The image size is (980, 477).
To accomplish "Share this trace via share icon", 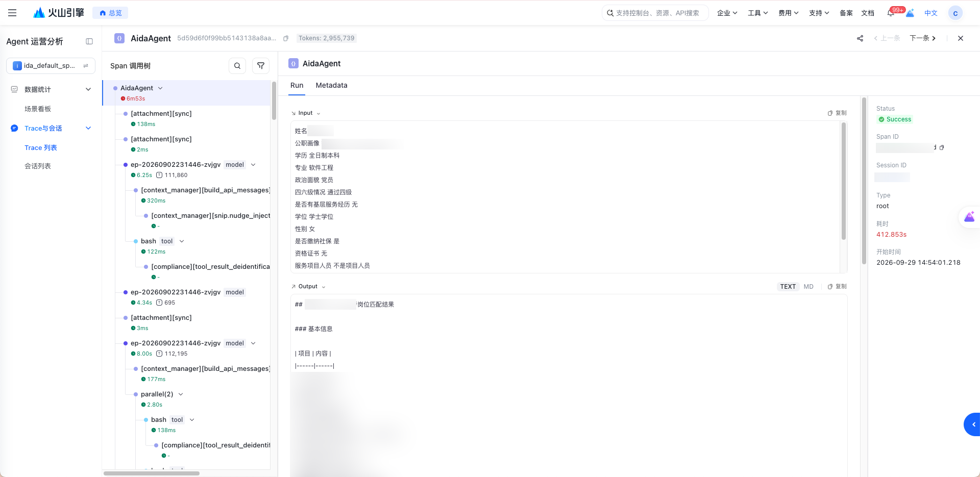I will pyautogui.click(x=860, y=38).
